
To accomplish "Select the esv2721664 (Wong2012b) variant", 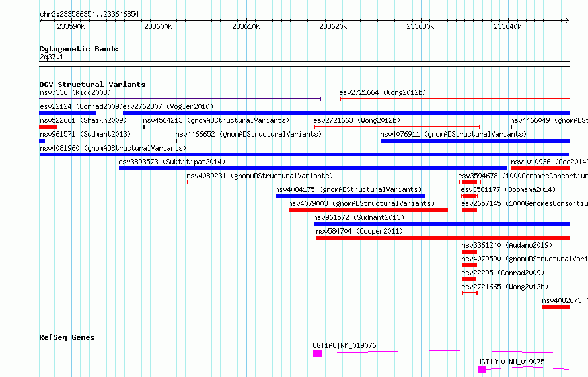I will [383, 92].
